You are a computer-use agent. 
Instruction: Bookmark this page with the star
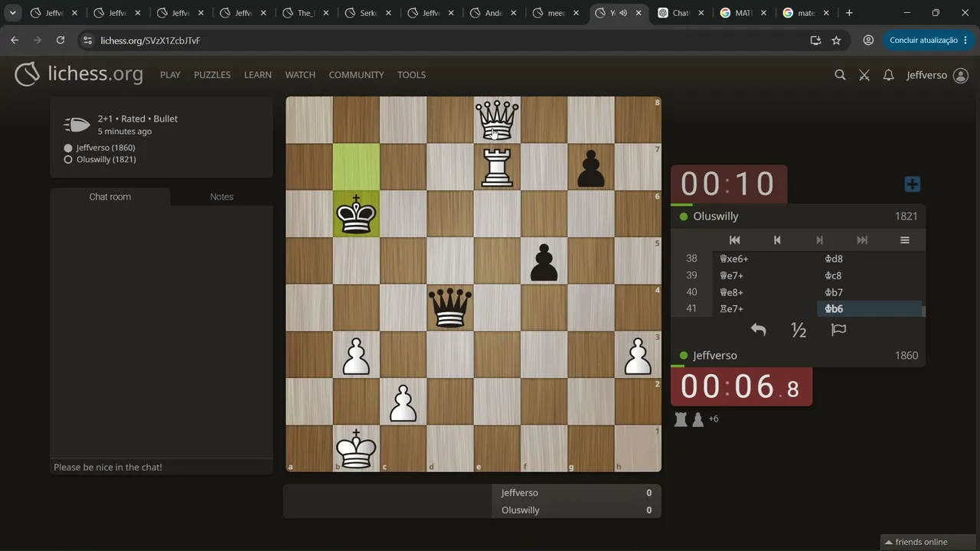(x=836, y=41)
